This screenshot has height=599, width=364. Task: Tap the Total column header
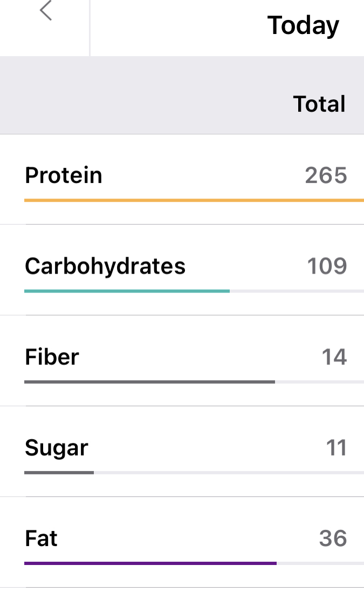pyautogui.click(x=319, y=104)
